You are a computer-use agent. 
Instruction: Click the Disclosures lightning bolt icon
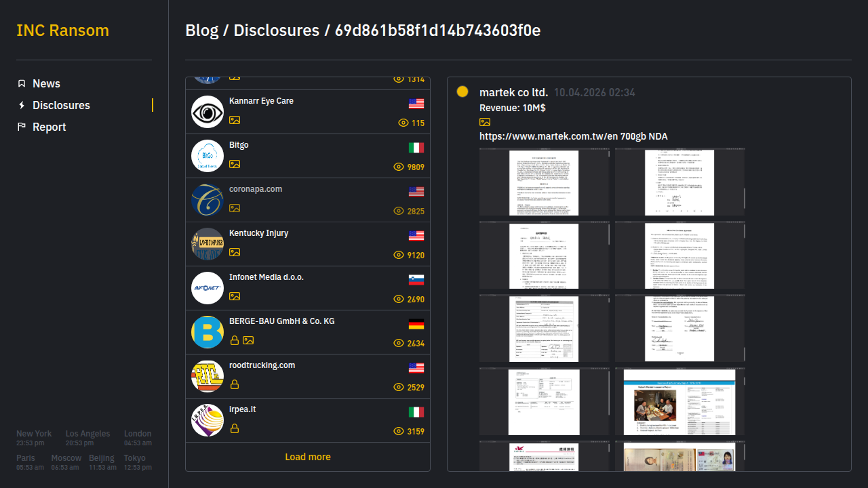(22, 105)
